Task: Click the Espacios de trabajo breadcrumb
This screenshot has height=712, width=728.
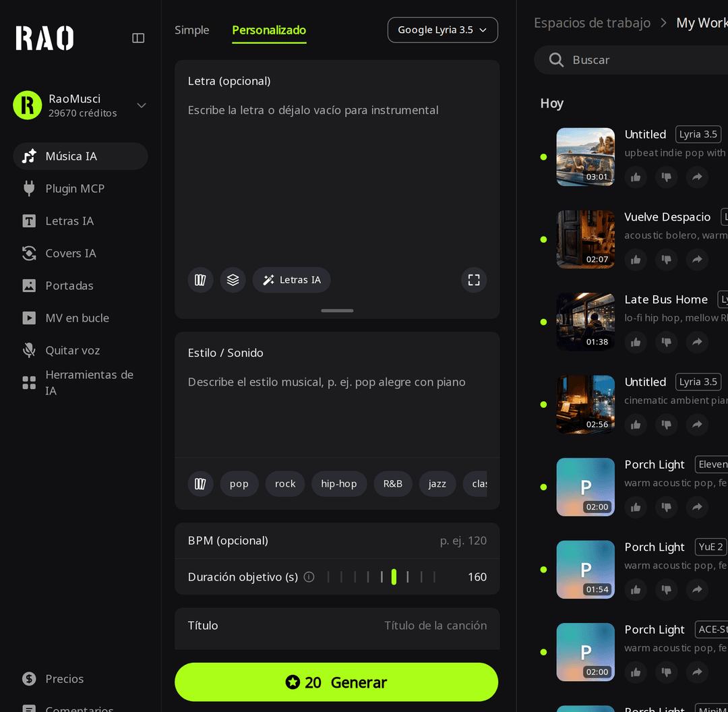Action: pos(592,23)
